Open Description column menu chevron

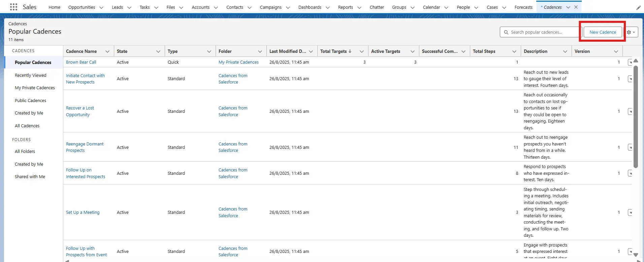coord(565,52)
